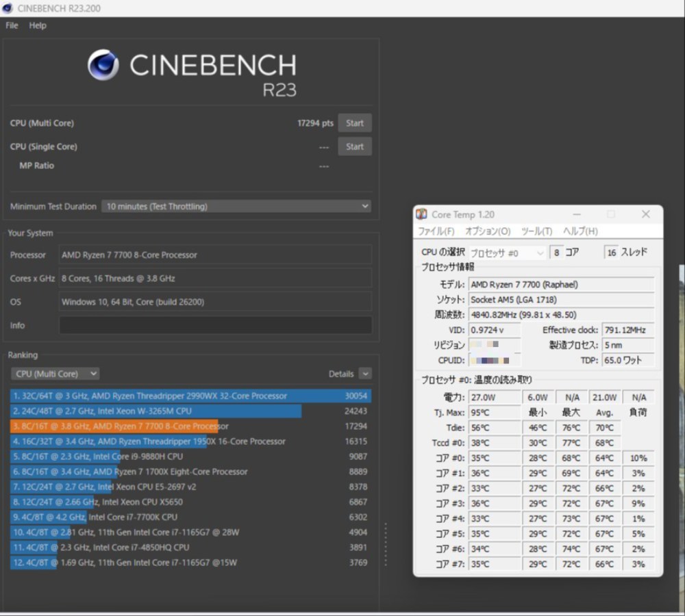This screenshot has height=616, width=685.
Task: Expand the ranking Details arrow
Action: 365,374
